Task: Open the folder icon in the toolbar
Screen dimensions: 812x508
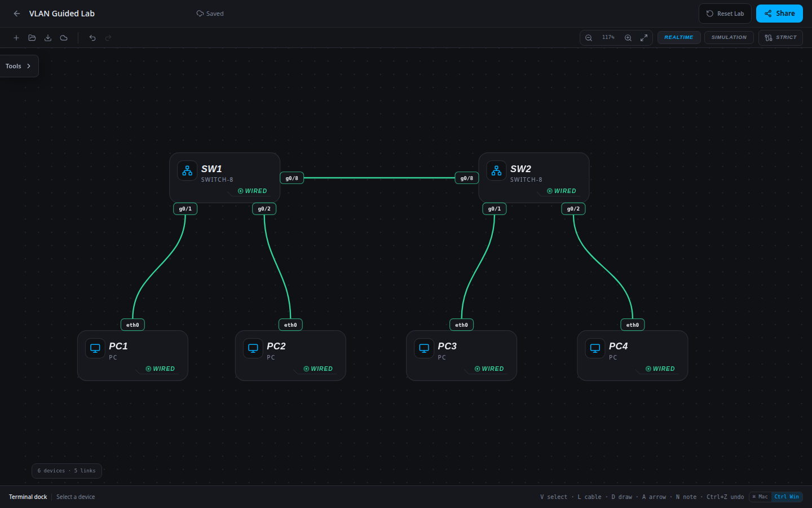Action: tap(32, 38)
